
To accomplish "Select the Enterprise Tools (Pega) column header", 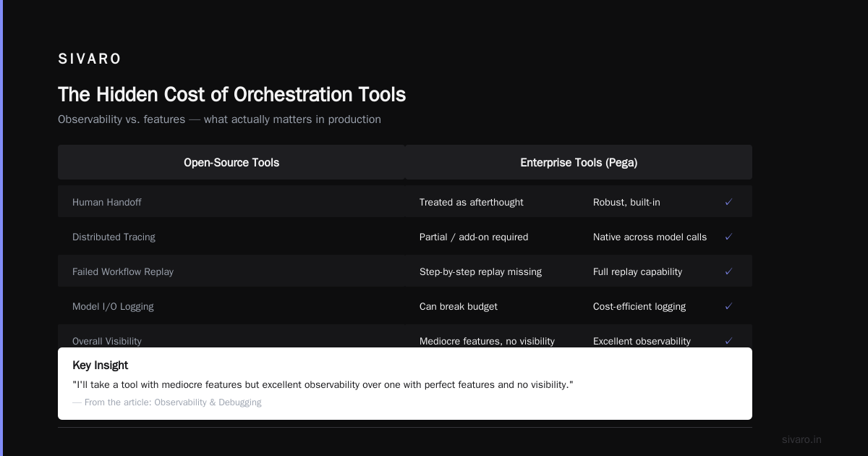I will (579, 162).
